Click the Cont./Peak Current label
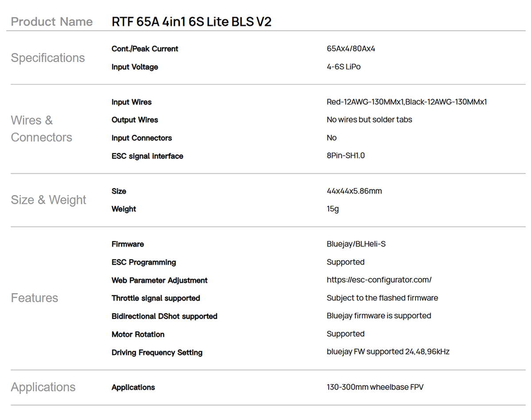This screenshot has width=531, height=420. tap(145, 49)
